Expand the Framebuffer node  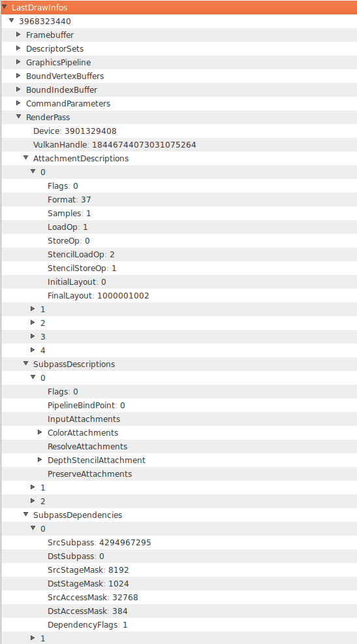pyautogui.click(x=18, y=35)
